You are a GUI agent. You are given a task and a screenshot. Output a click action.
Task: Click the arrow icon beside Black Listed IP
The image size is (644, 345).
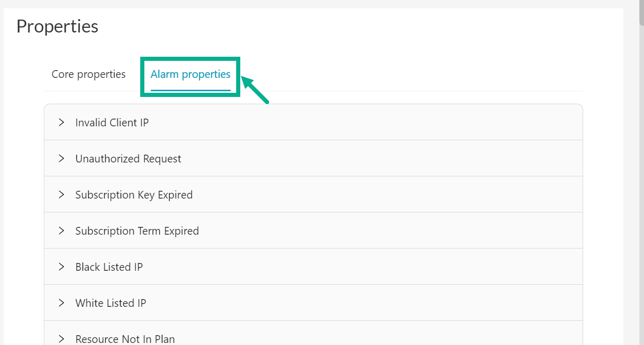click(x=61, y=267)
